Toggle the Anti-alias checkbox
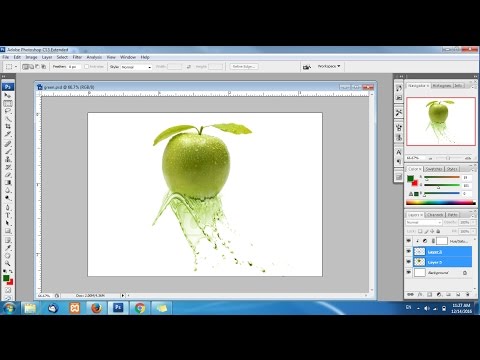This screenshot has width=480, height=360. point(86,67)
